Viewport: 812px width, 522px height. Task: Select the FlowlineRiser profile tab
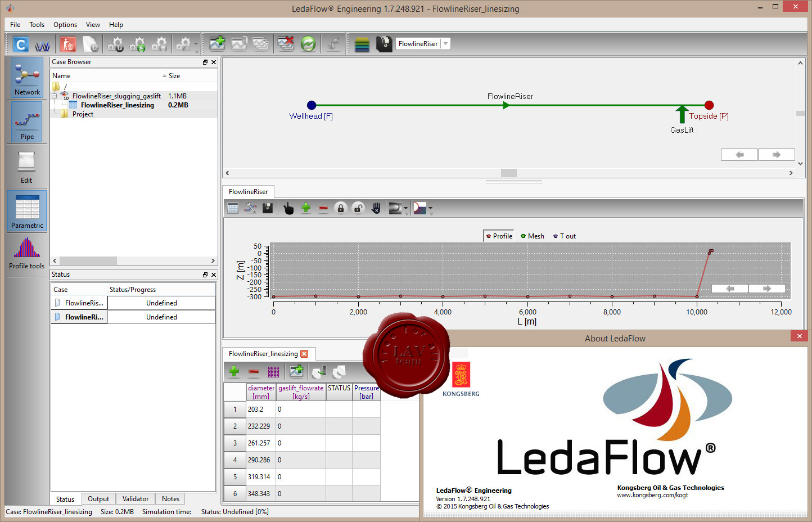pyautogui.click(x=248, y=192)
